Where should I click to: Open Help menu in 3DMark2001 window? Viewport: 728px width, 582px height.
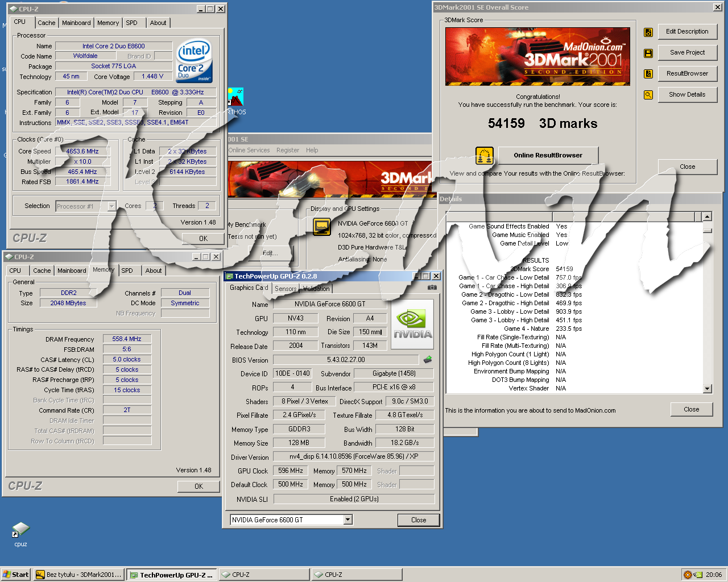pyautogui.click(x=312, y=150)
